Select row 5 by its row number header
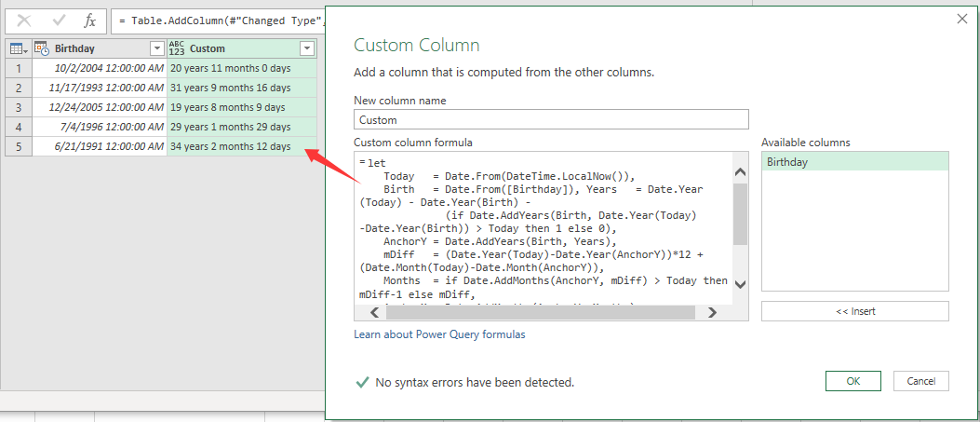Screen dimensions: 980x422 18,146
